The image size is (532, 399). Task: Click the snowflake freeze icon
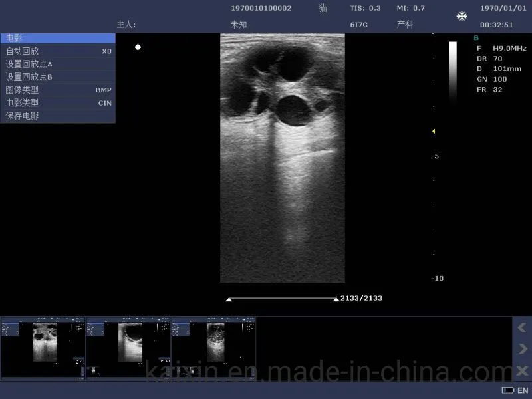462,16
